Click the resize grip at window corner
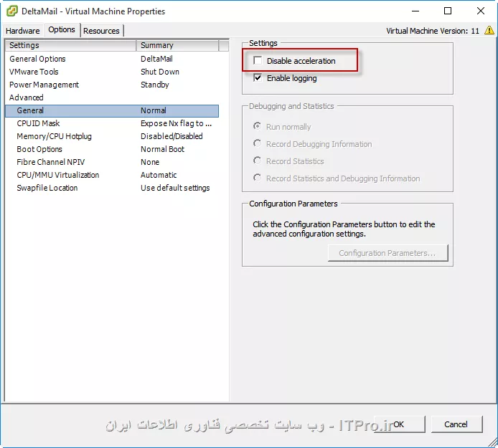Image resolution: width=498 pixels, height=448 pixels. [493, 442]
